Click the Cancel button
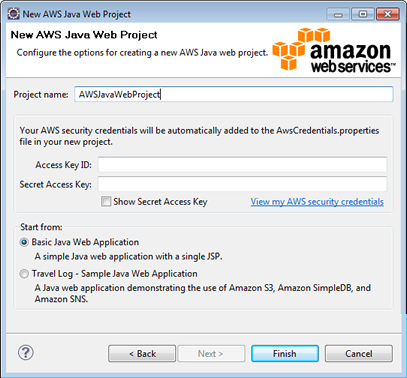Image resolution: width=407 pixels, height=378 pixels. tap(359, 353)
